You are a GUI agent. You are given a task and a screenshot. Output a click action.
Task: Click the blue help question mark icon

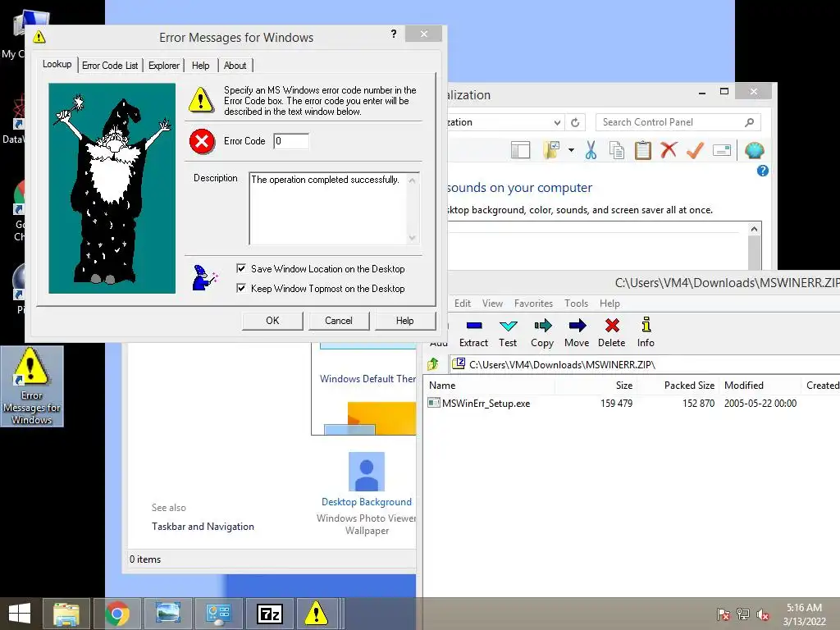pyautogui.click(x=762, y=171)
